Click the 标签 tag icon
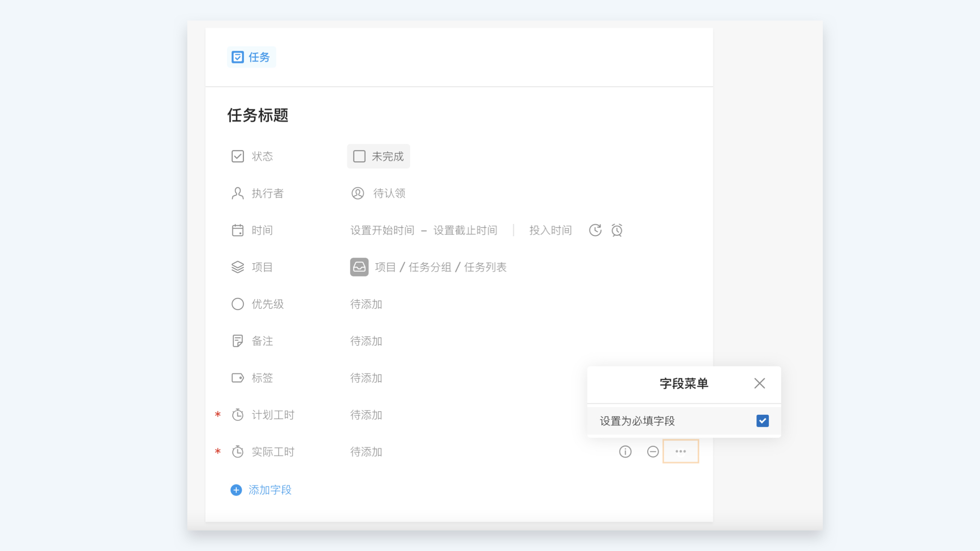Image resolution: width=980 pixels, height=551 pixels. 238,378
